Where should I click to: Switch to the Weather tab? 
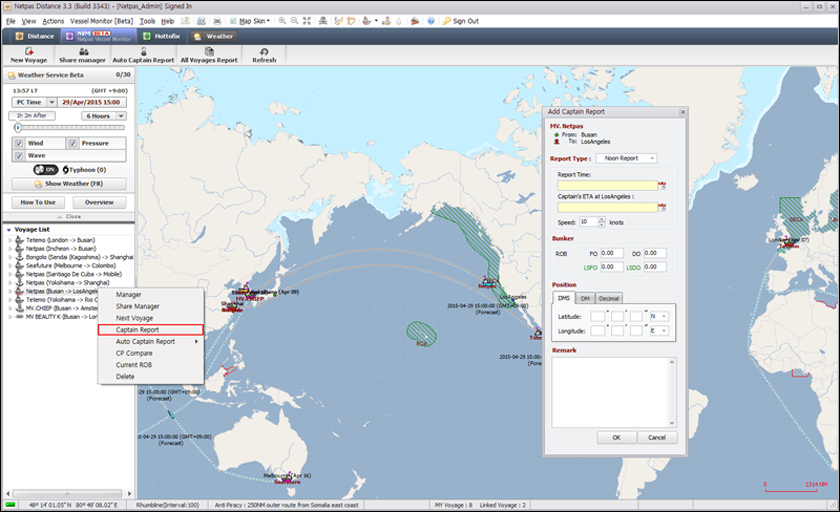pos(214,36)
